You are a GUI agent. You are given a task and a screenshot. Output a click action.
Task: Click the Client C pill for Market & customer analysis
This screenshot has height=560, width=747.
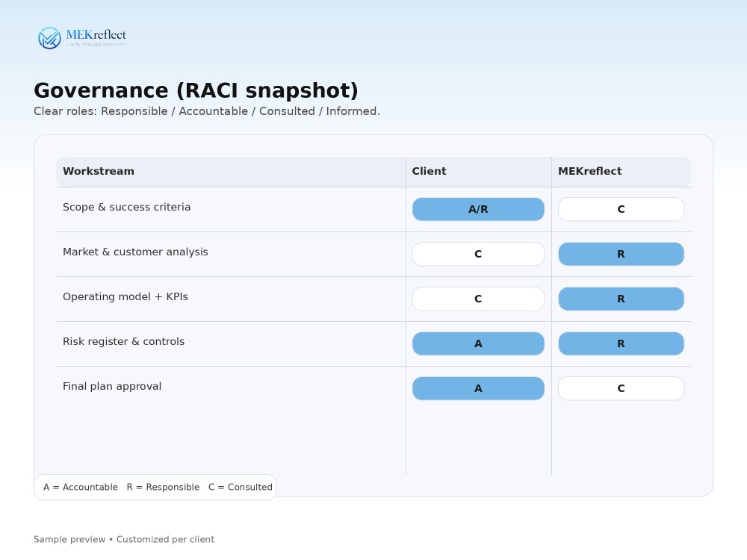478,255
